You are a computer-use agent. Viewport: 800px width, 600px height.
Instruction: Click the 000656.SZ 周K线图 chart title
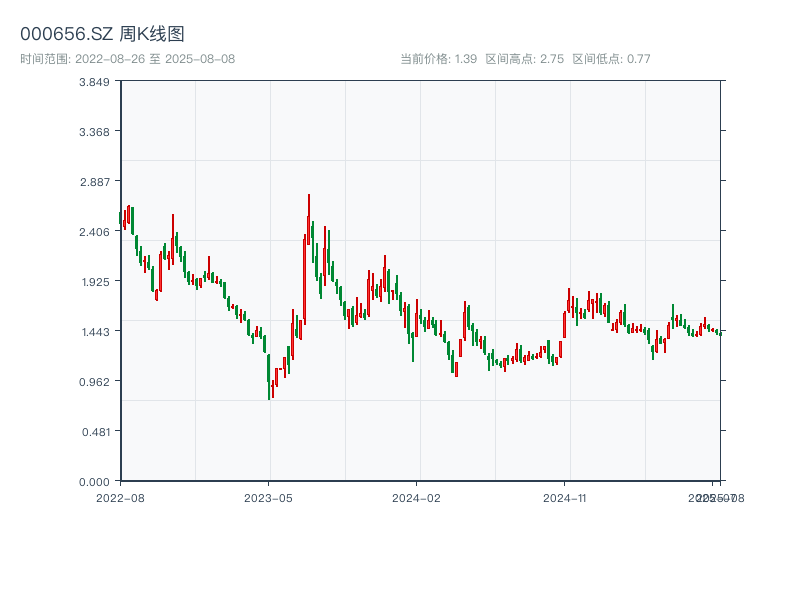[x=102, y=34]
